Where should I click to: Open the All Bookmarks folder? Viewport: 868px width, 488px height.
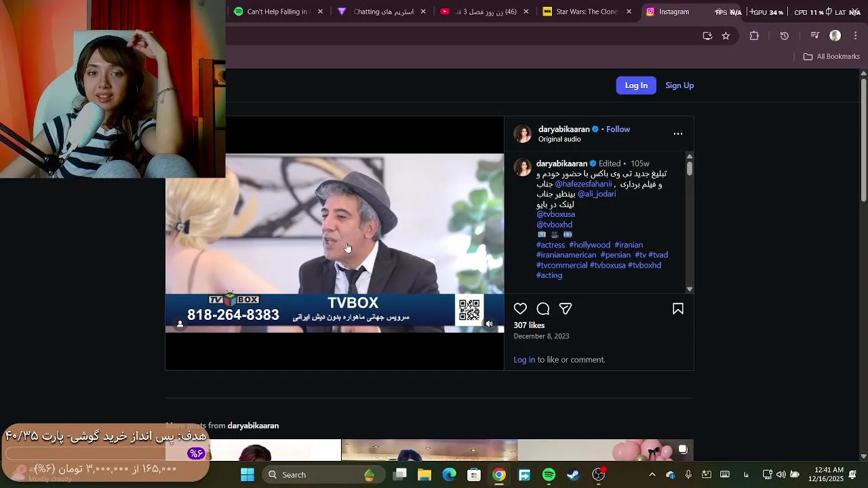831,56
